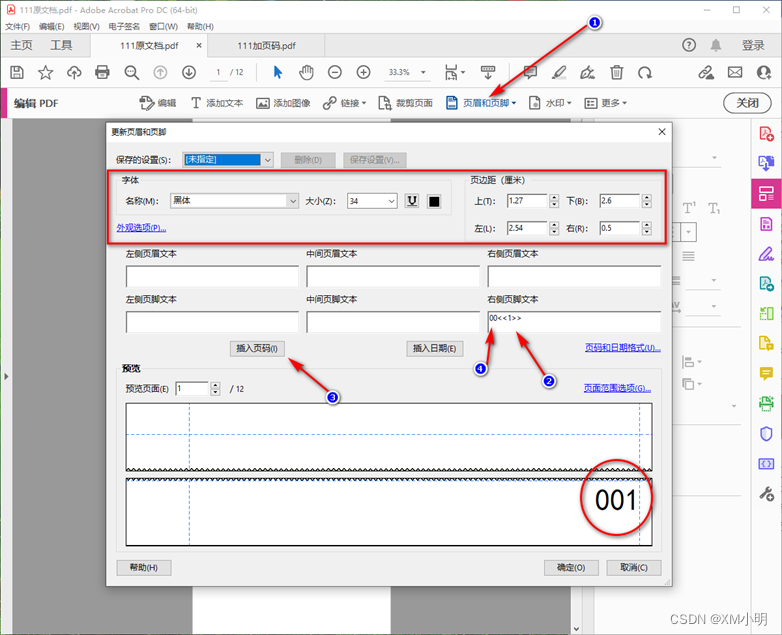Click Crop Pages tool in edit bar
Screen dimensions: 782x635
(405, 103)
